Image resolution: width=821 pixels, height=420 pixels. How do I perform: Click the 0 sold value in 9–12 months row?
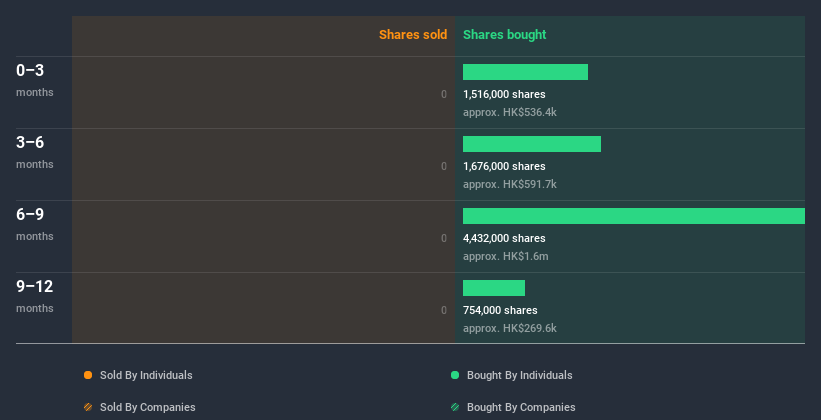tap(444, 311)
